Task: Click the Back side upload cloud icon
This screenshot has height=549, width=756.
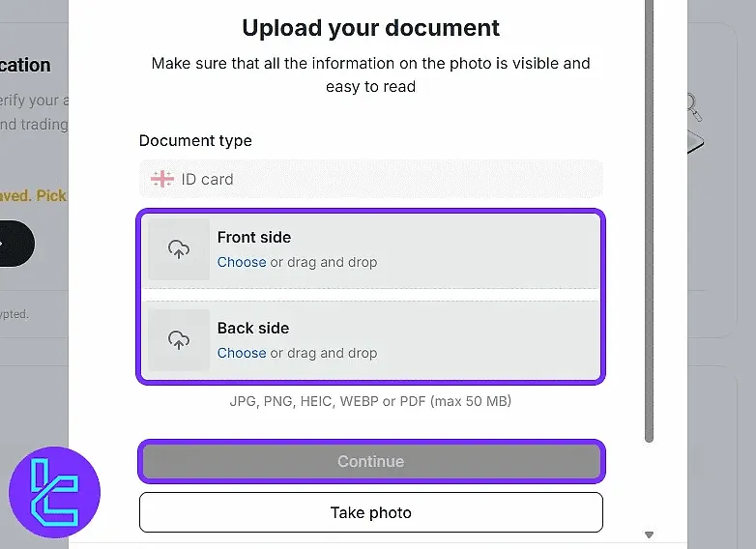Action: click(179, 340)
